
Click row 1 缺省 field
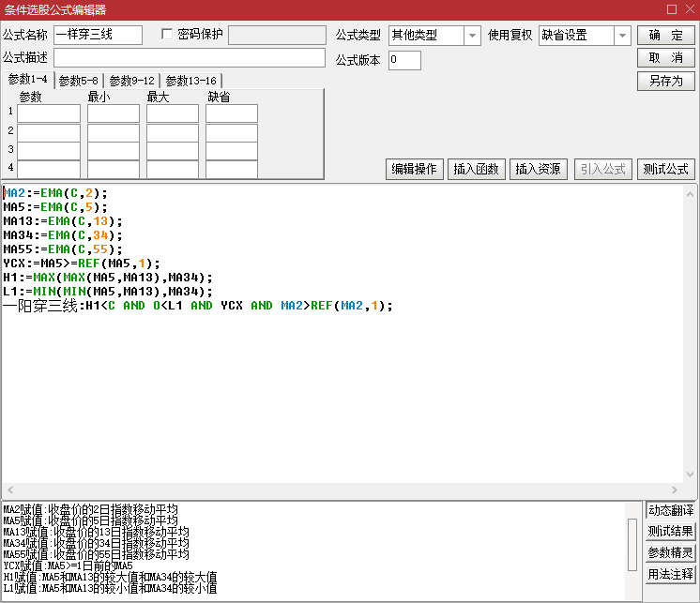click(x=232, y=113)
